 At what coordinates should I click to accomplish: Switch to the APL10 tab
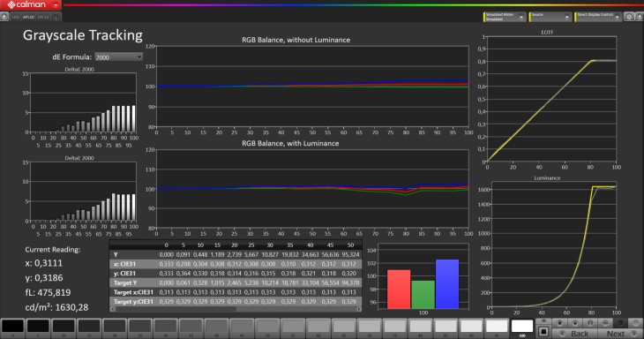point(28,17)
